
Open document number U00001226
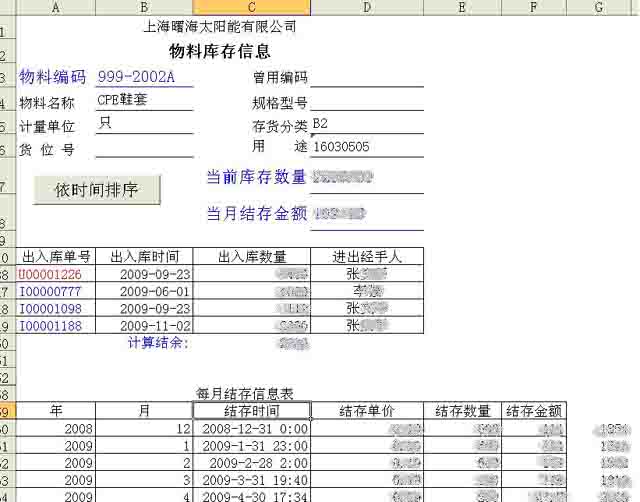coord(56,274)
